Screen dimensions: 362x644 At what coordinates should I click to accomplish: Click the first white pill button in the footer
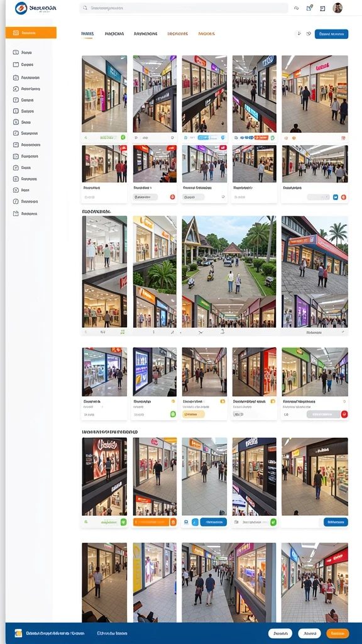click(280, 633)
